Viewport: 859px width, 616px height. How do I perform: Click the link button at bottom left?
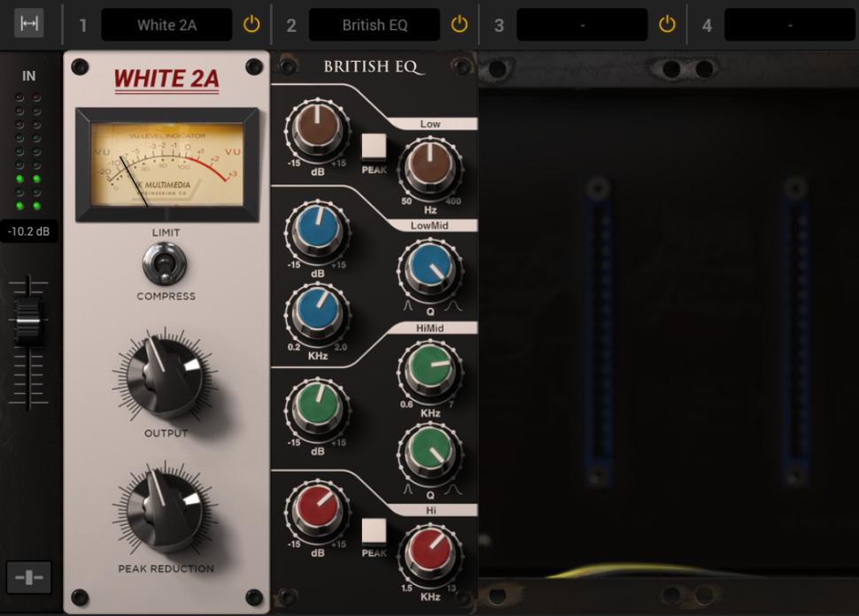coord(29,577)
